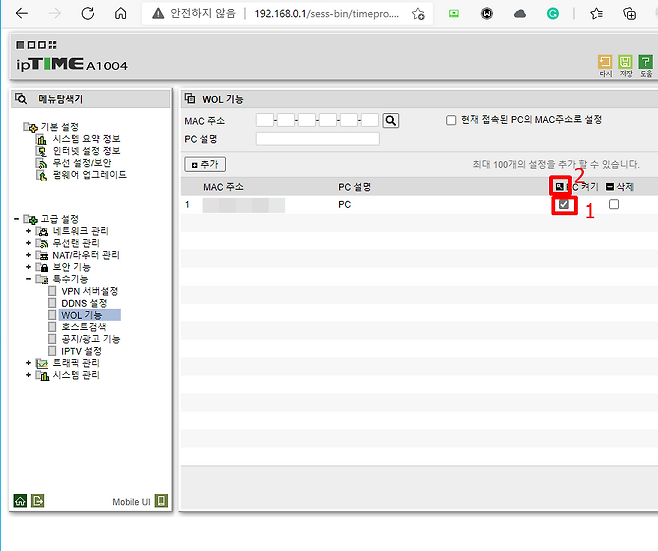The height and width of the screenshot is (551, 658).
Task: Open the favorites list
Action: click(x=596, y=14)
